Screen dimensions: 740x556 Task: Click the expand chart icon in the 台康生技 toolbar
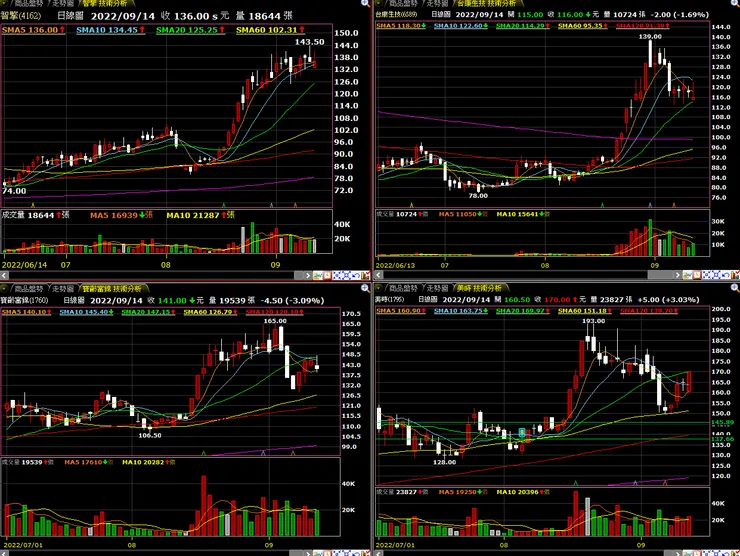click(x=716, y=275)
